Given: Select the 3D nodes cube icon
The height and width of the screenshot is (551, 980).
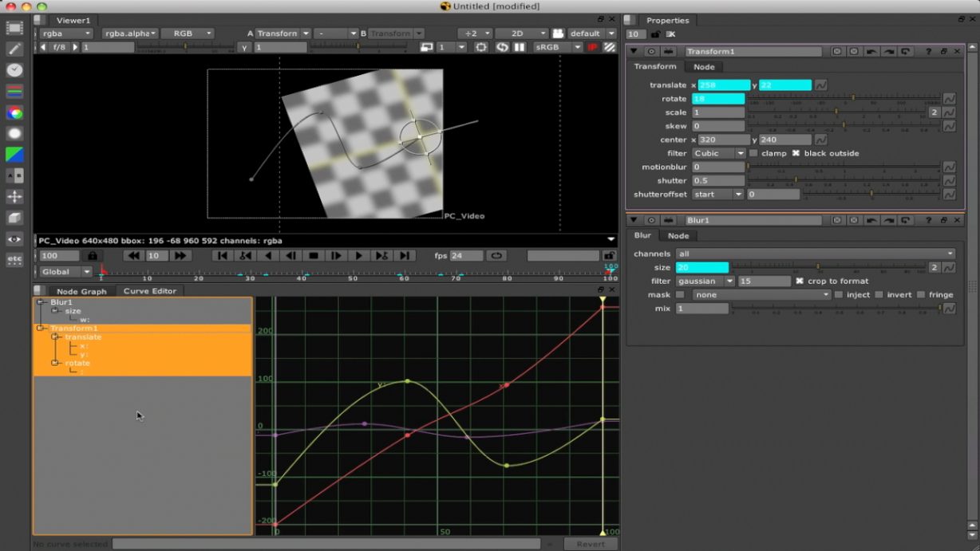Looking at the screenshot, I should [x=14, y=215].
